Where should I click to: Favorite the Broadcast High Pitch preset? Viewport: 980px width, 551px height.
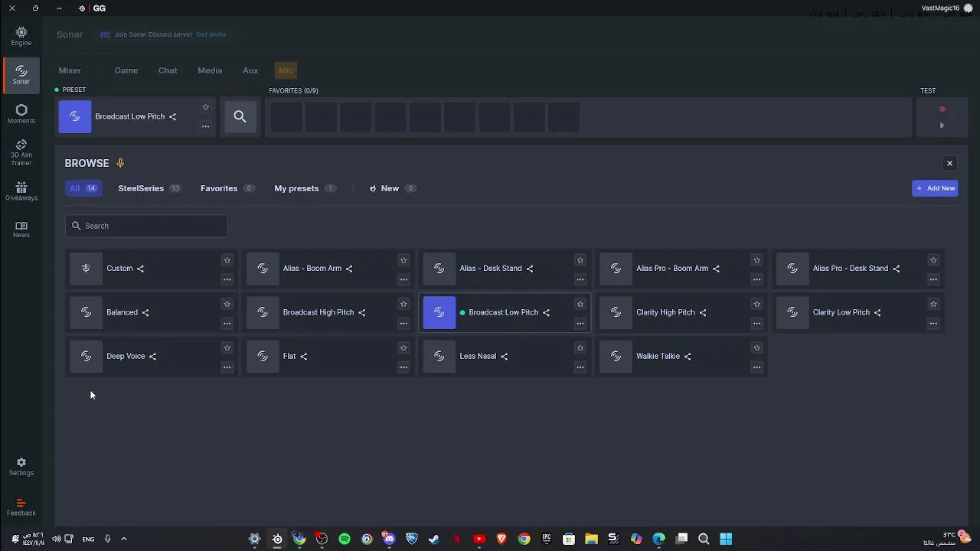click(x=403, y=304)
